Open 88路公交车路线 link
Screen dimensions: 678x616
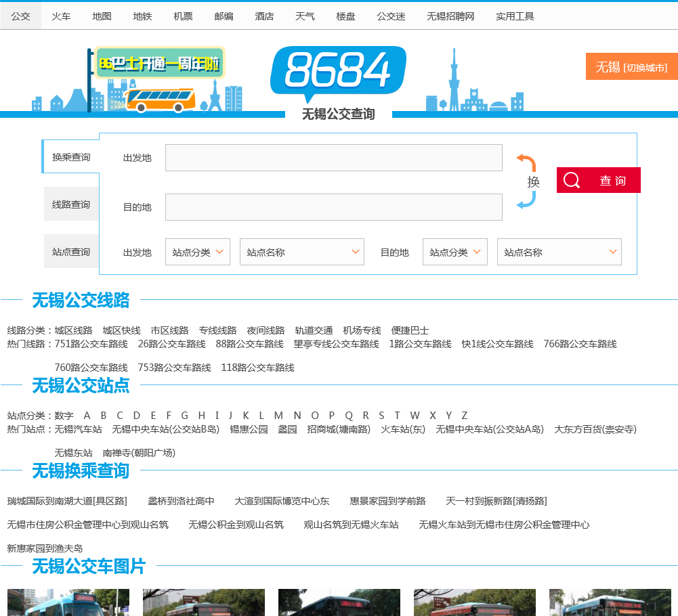(x=249, y=344)
